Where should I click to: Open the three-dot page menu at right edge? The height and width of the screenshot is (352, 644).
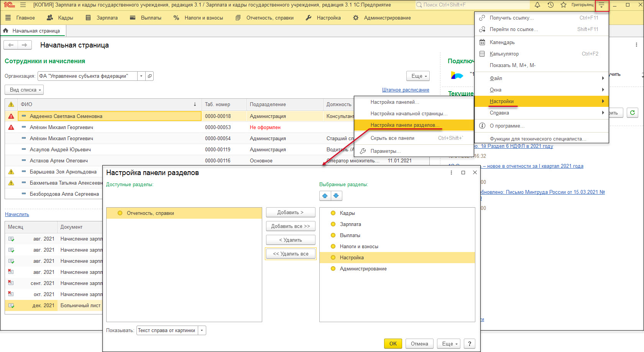(636, 45)
